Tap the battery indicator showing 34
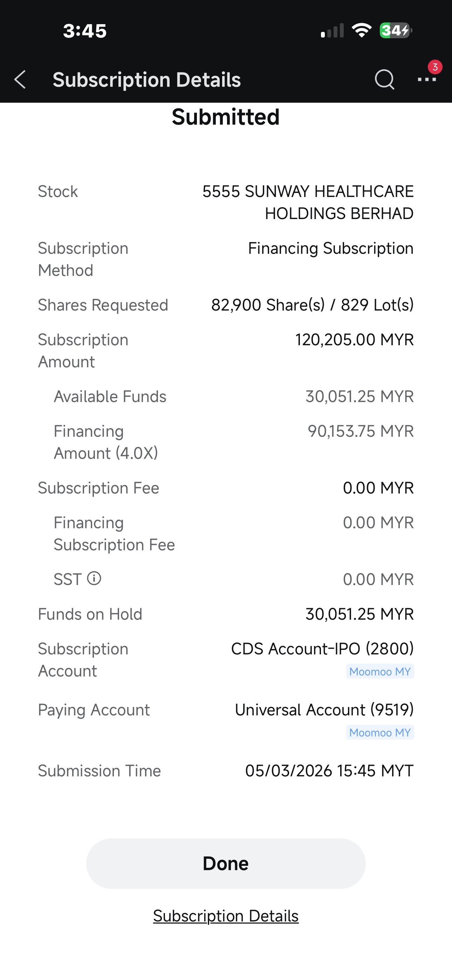 point(396,30)
